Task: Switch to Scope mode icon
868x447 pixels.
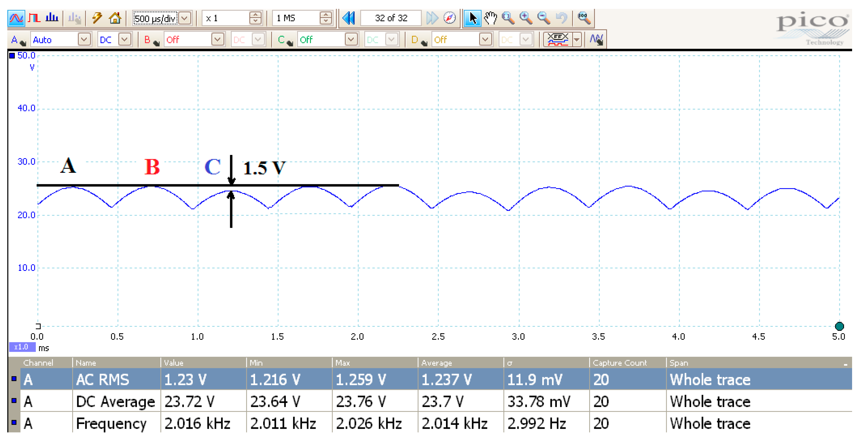Action: pyautogui.click(x=16, y=18)
